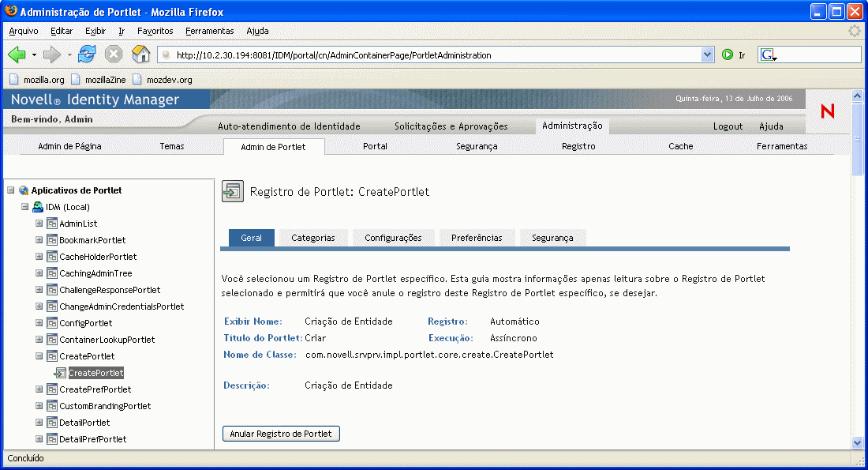Click the IDM (Local) server icon

tap(38, 207)
